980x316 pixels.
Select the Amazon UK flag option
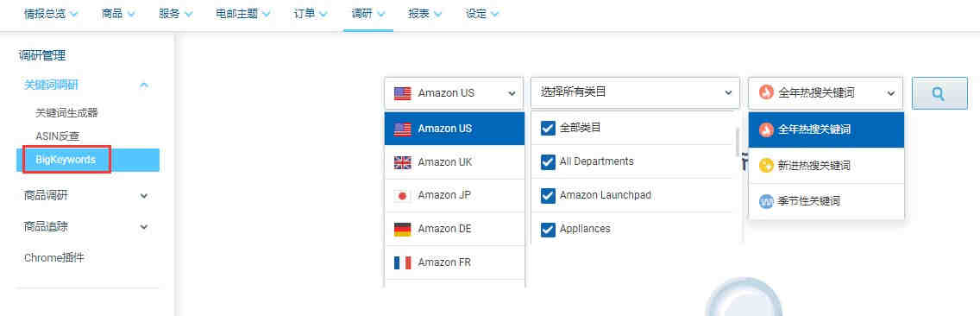pos(455,162)
